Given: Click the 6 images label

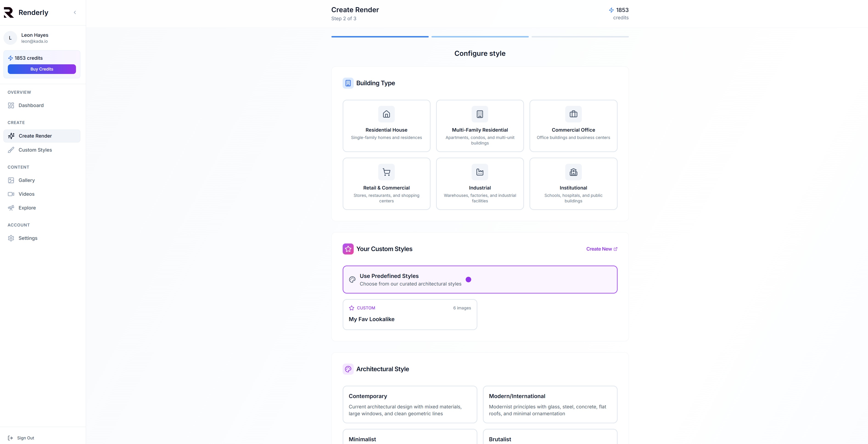Looking at the screenshot, I should pos(462,308).
